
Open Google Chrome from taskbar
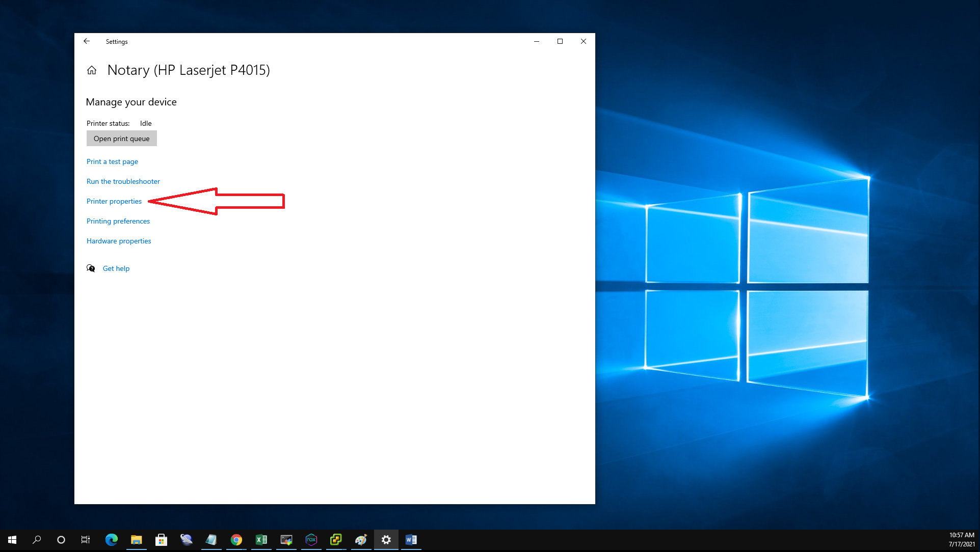pos(236,540)
